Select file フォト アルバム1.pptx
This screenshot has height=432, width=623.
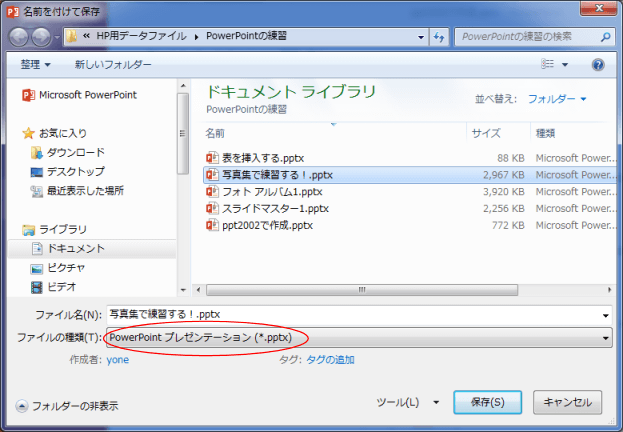click(409, 192)
